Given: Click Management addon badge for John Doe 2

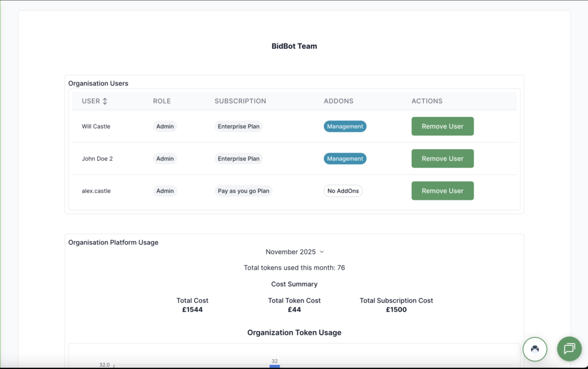Looking at the screenshot, I should tap(345, 158).
